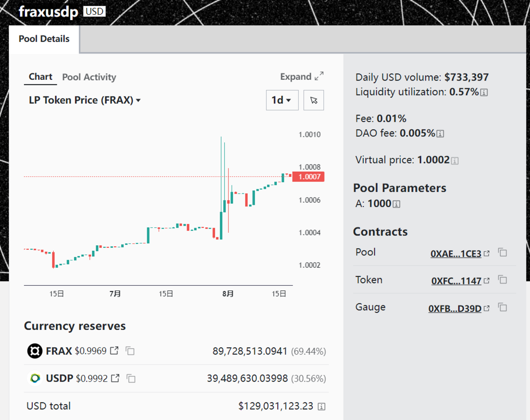
Task: Select the Pool Details tab
Action: tap(44, 39)
